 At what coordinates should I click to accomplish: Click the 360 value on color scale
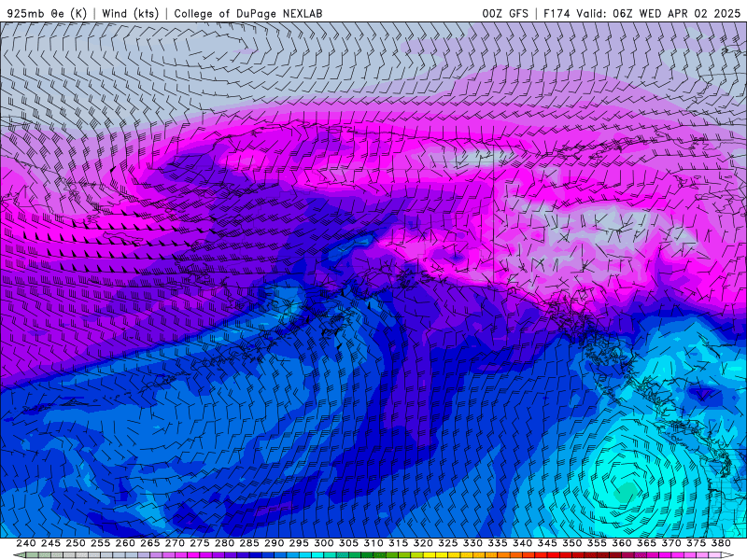622,543
